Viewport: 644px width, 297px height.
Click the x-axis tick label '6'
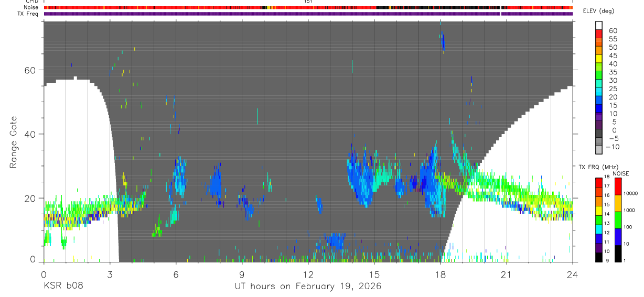[176, 274]
